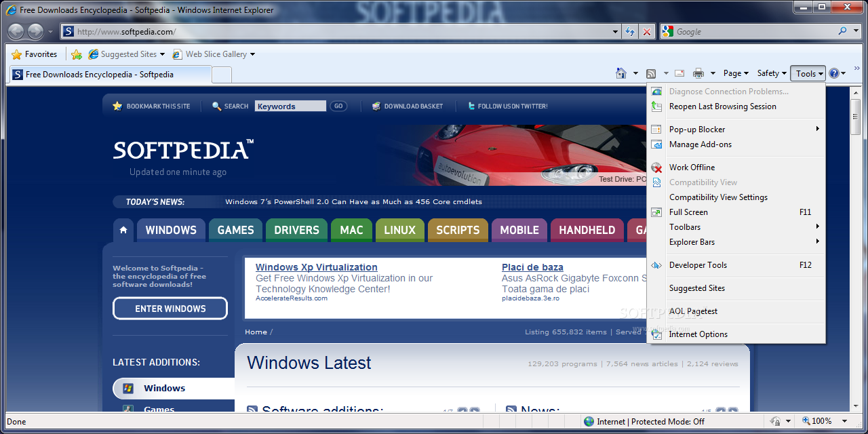Open the Home button dropdown arrow

[635, 73]
